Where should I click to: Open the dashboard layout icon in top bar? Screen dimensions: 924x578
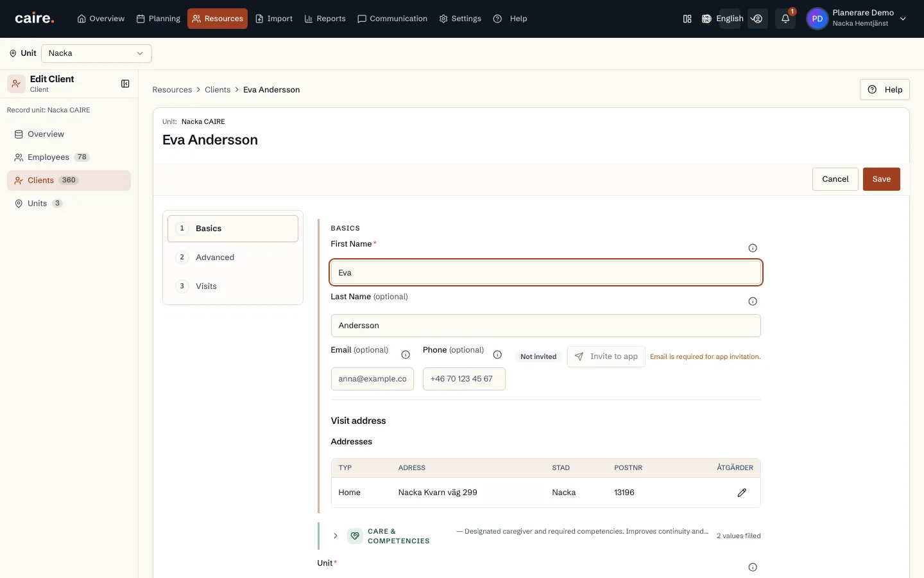pyautogui.click(x=687, y=19)
